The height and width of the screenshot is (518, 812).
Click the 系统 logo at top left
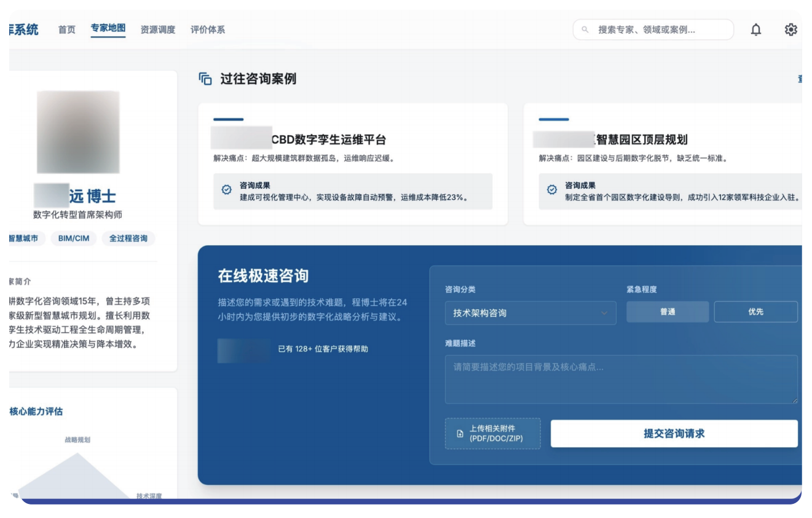(x=23, y=29)
